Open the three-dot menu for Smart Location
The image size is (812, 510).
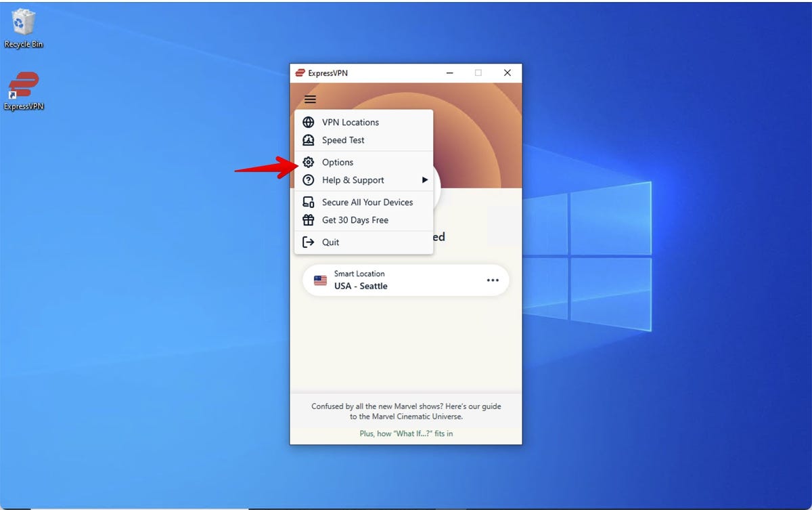493,280
